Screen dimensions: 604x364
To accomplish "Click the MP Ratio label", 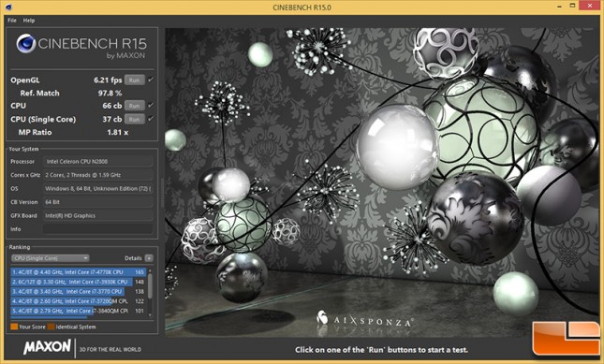I will coord(35,132).
